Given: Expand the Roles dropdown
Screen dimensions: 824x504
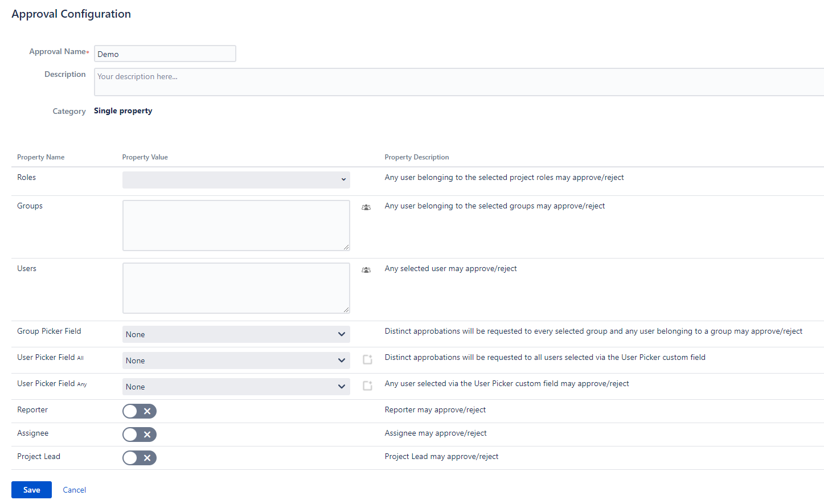Looking at the screenshot, I should tap(236, 179).
